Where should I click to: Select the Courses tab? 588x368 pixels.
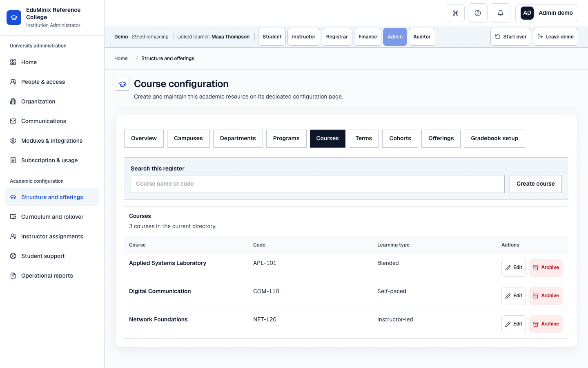(x=327, y=139)
